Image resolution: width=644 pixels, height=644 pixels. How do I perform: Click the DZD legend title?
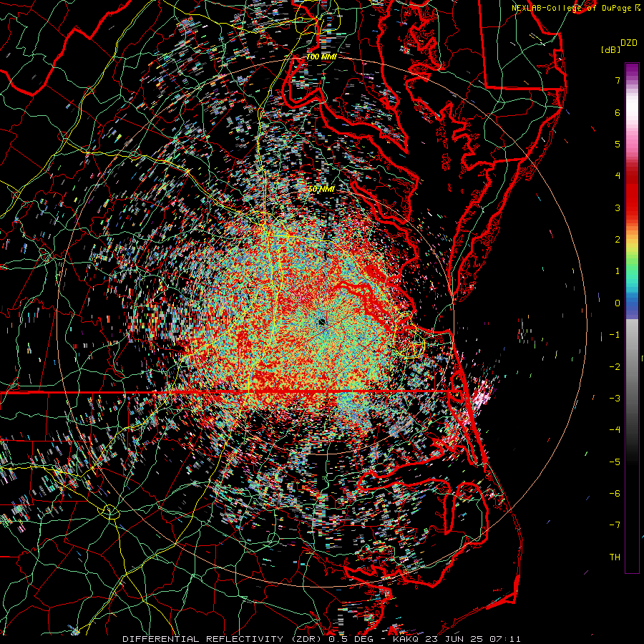point(629,43)
